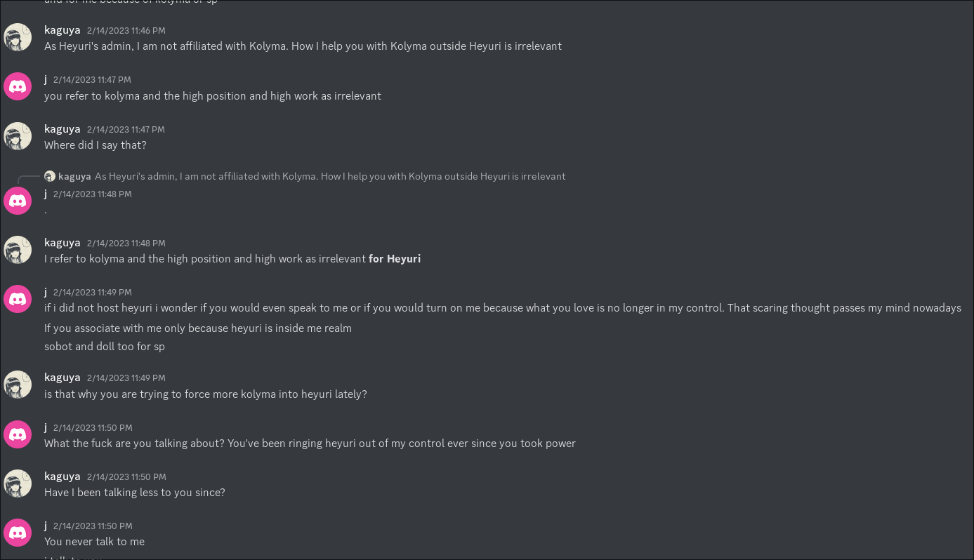Click kaguya's avatar beside 'is that why you are trying'
Image resolution: width=974 pixels, height=560 pixels.
18,385
